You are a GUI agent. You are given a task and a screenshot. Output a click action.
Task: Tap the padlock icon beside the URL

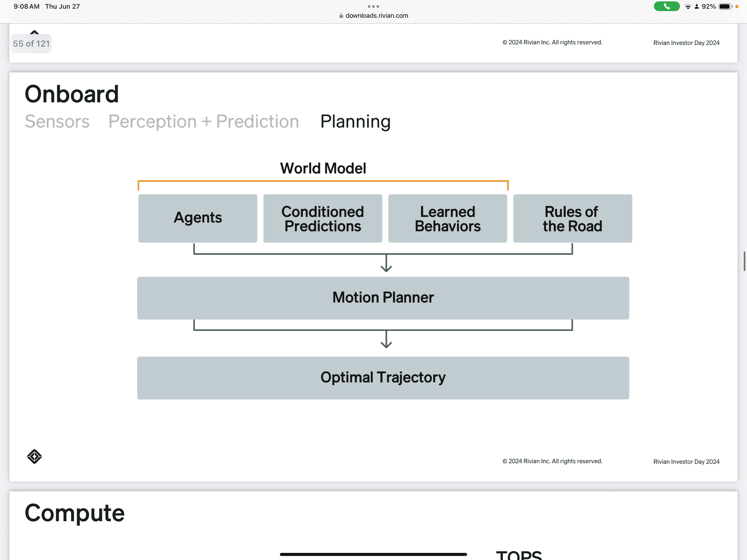[x=341, y=16]
